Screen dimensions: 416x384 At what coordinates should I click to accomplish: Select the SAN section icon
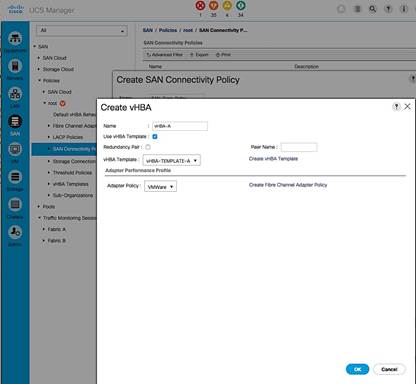pyautogui.click(x=15, y=122)
